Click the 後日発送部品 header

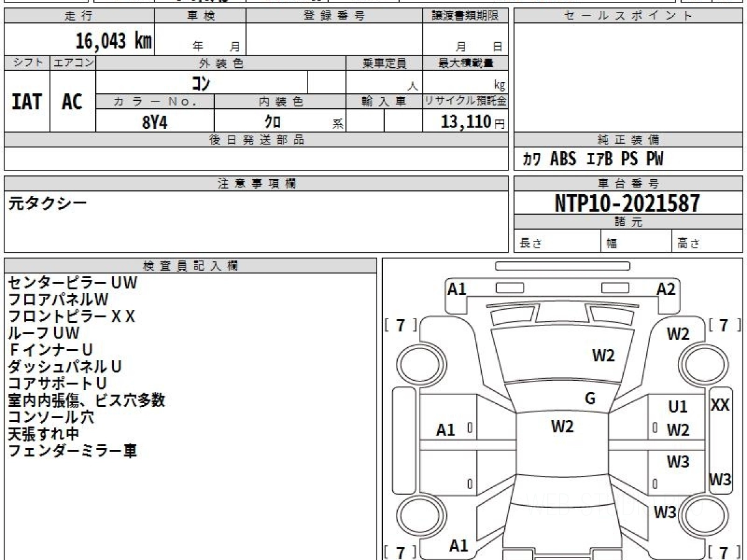tap(256, 140)
